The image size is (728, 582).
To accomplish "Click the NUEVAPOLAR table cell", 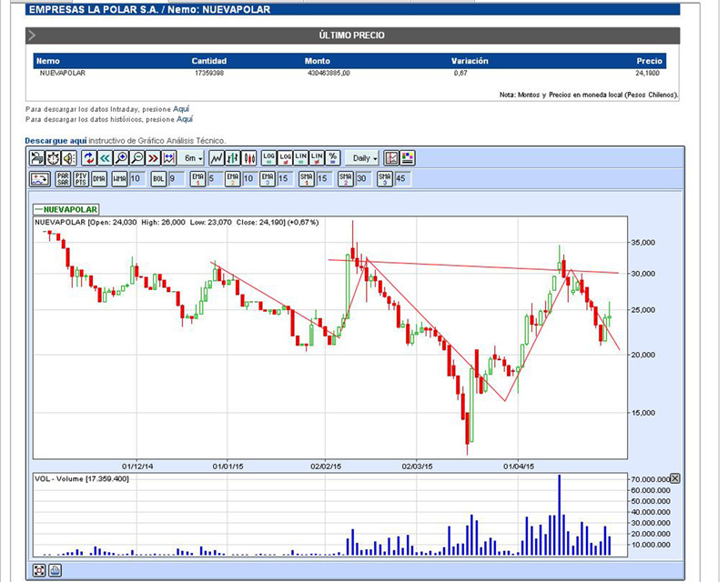I will click(63, 74).
